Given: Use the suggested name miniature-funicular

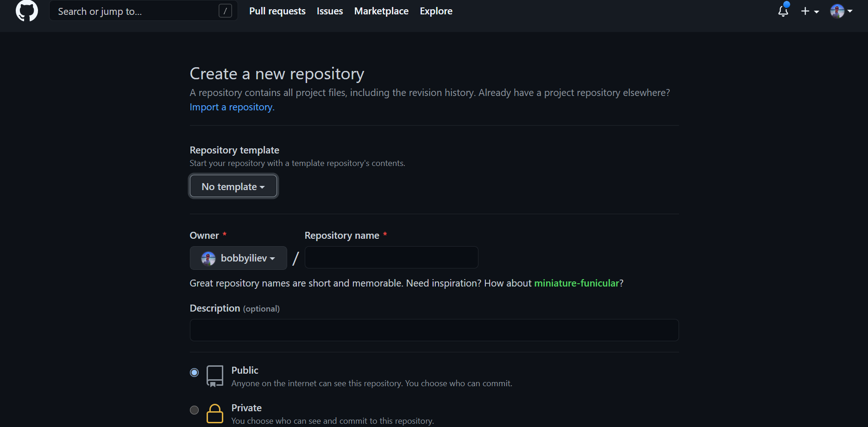Looking at the screenshot, I should click(577, 283).
